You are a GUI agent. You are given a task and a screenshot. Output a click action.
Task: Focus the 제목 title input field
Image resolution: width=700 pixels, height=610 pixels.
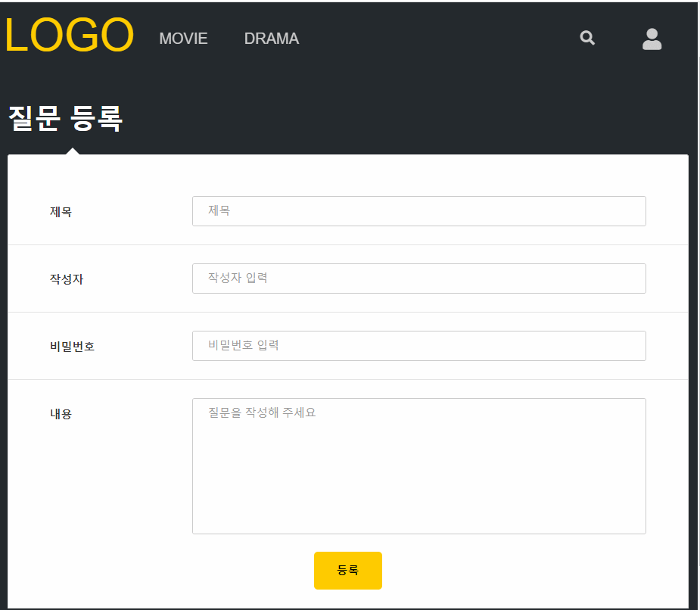point(418,211)
